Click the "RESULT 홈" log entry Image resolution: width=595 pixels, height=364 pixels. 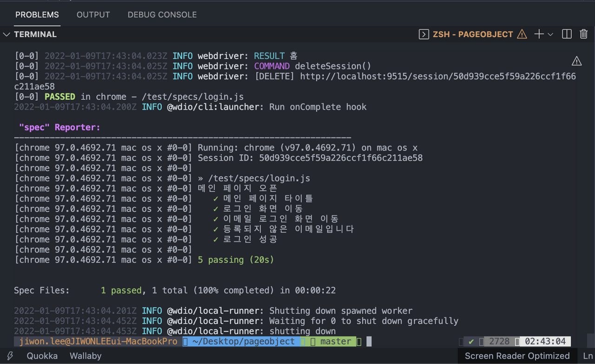pos(276,56)
